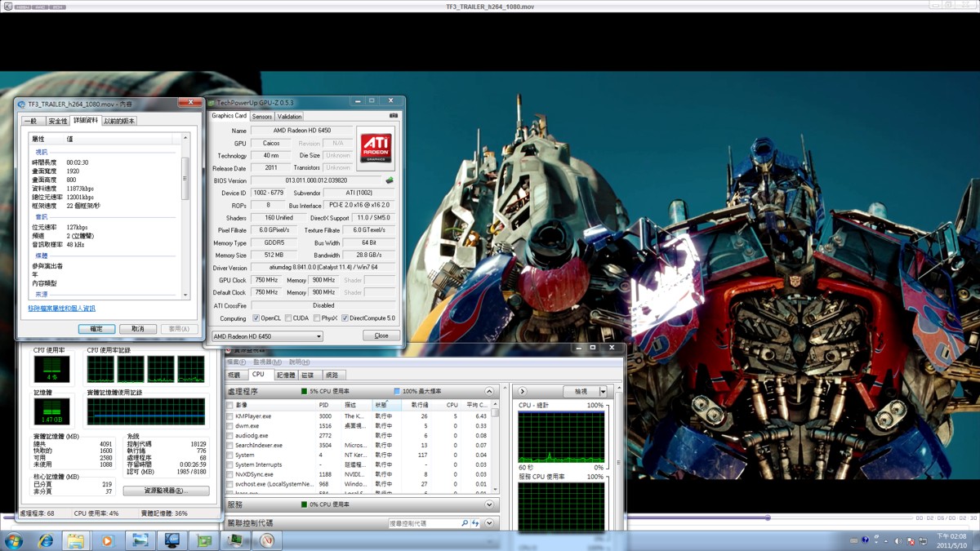Open the graph view size dropdown arrow
This screenshot has width=980, height=551.
pos(603,392)
